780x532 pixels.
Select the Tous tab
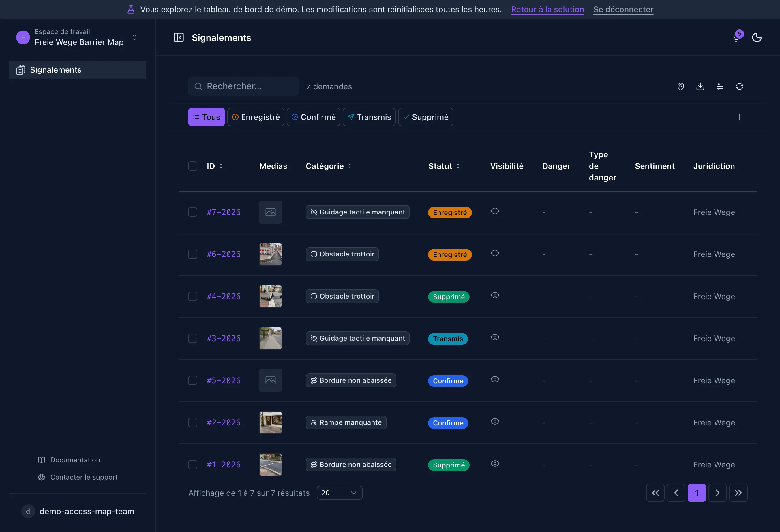point(207,117)
